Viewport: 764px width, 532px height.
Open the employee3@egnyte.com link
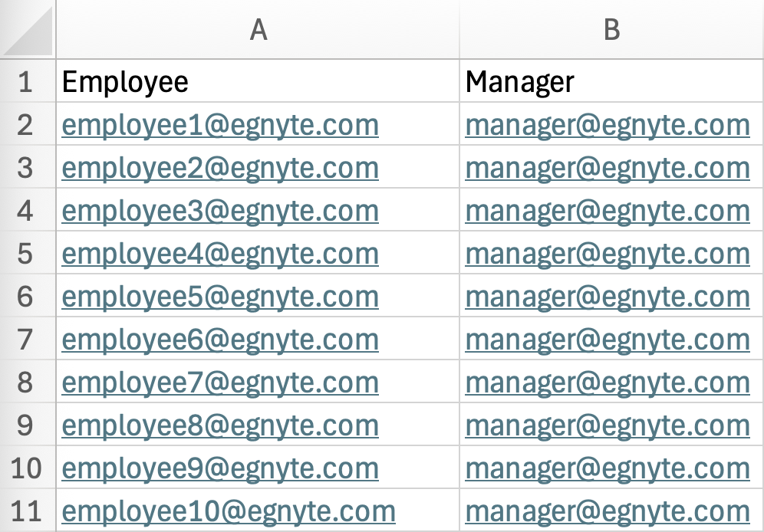[x=220, y=211]
